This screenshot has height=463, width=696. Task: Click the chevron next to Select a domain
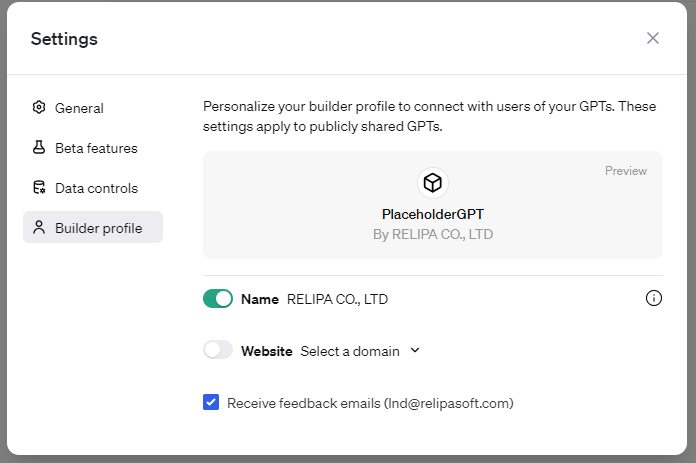[415, 350]
